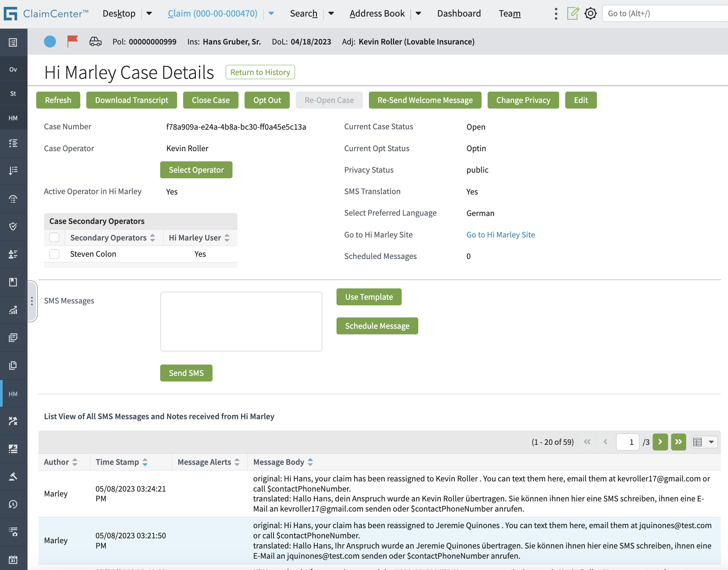Open the three-dot overflow menu in the top bar
Screen dimensions: 728x570
click(x=556, y=13)
